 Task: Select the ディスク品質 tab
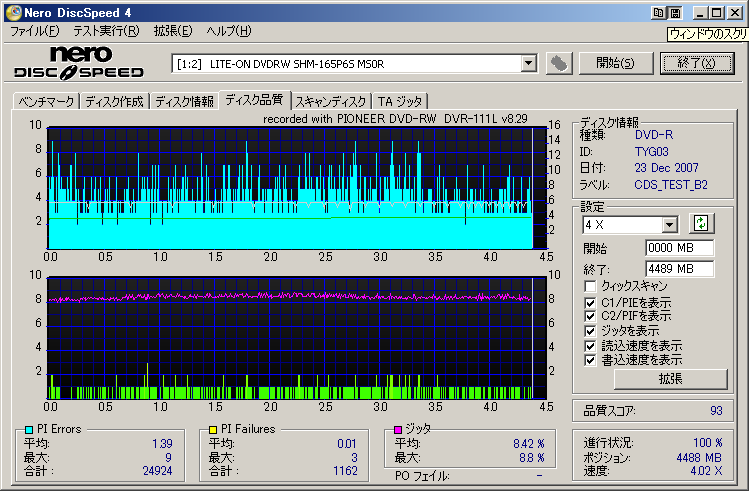point(254,100)
